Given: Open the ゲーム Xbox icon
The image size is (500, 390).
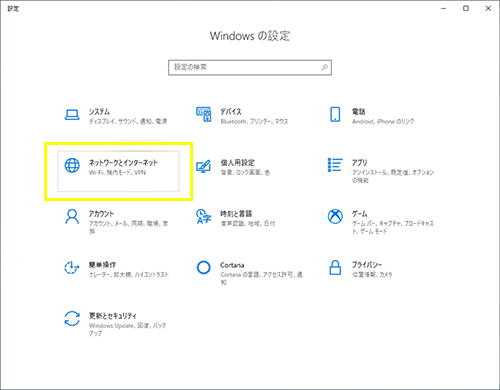Looking at the screenshot, I should click(335, 217).
